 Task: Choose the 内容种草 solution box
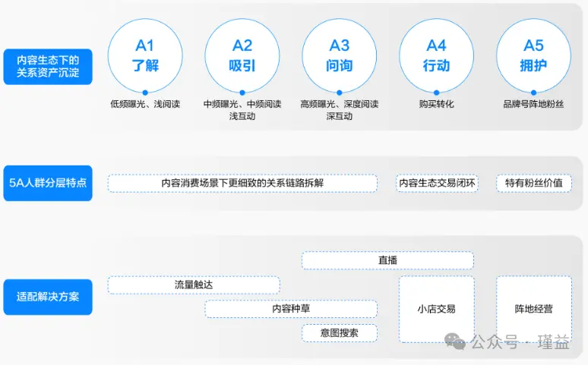(x=291, y=309)
